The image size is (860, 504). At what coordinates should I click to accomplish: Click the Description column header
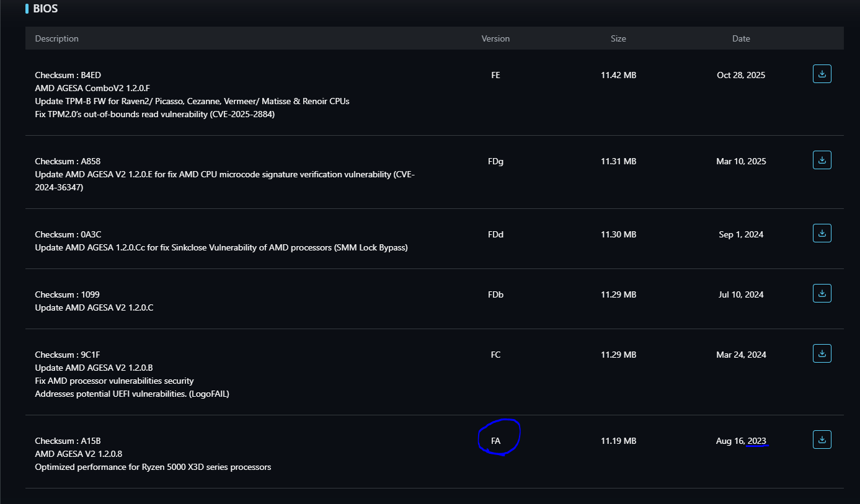click(x=57, y=38)
